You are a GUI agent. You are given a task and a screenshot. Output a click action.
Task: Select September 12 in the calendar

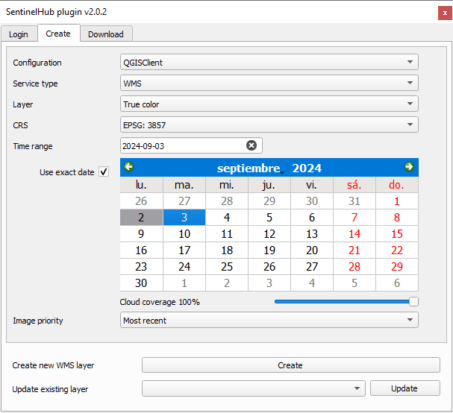click(269, 234)
